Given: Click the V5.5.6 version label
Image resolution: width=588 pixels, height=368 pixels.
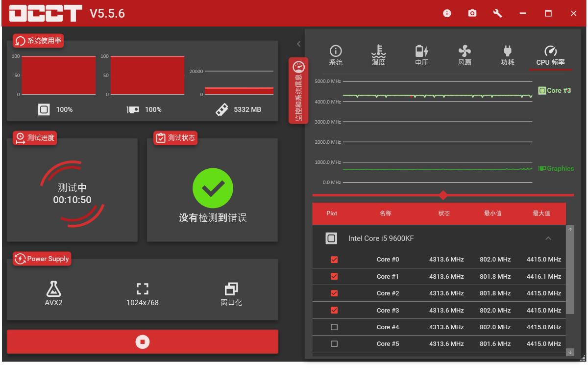Looking at the screenshot, I should [108, 14].
